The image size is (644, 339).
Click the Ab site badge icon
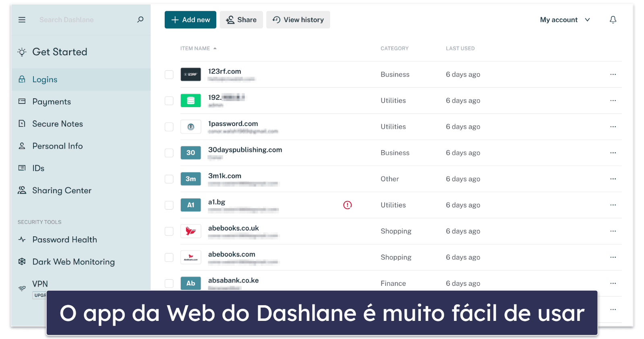pos(191,283)
